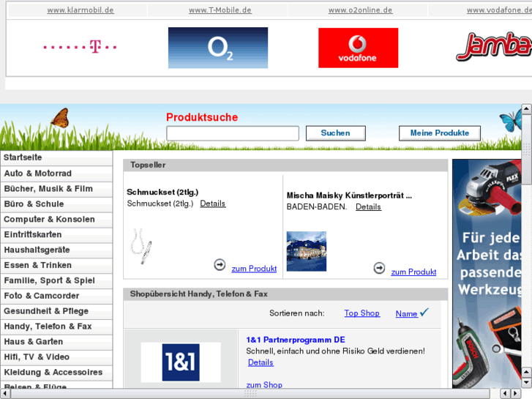Click the Shopübersicht Handy, Telefon & Fax header

[x=285, y=294]
